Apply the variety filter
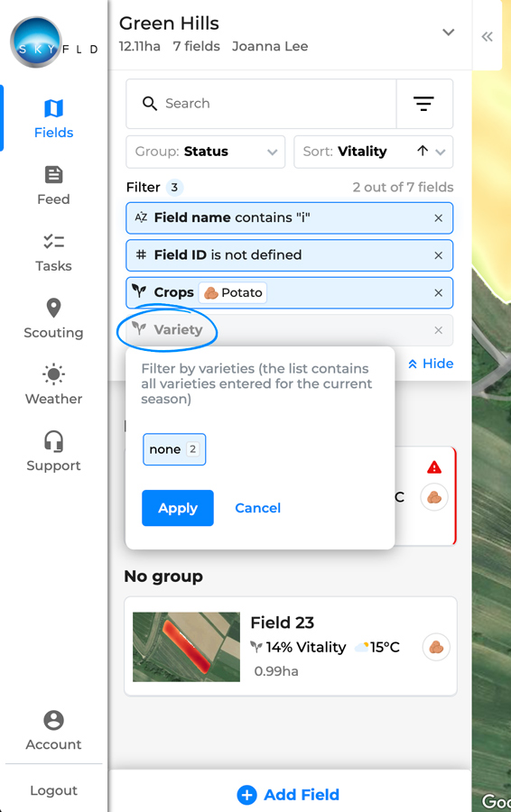 point(178,508)
